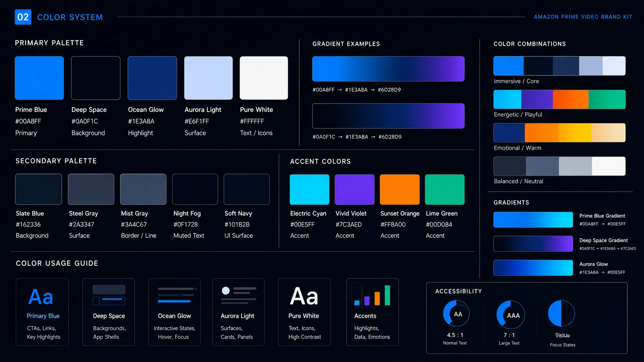644x362 pixels.
Task: Click the Color System heading
Action: (70, 17)
